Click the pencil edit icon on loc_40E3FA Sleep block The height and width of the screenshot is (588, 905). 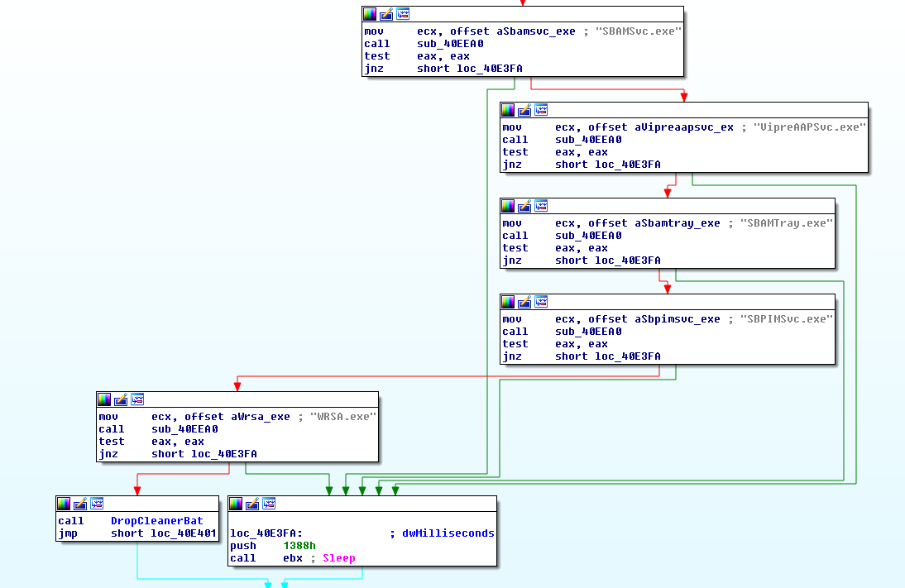tap(252, 504)
